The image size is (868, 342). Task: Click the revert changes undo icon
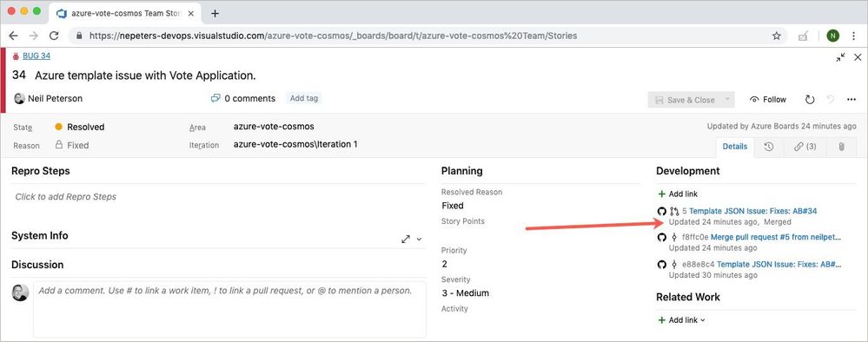(x=831, y=100)
